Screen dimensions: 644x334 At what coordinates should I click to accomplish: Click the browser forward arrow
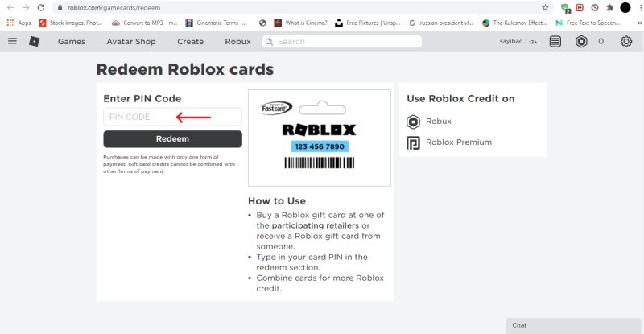pyautogui.click(x=26, y=8)
